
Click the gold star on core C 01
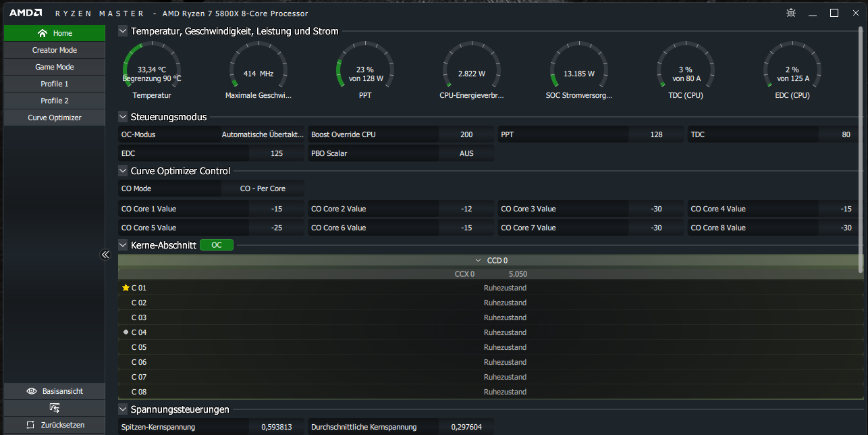(126, 288)
